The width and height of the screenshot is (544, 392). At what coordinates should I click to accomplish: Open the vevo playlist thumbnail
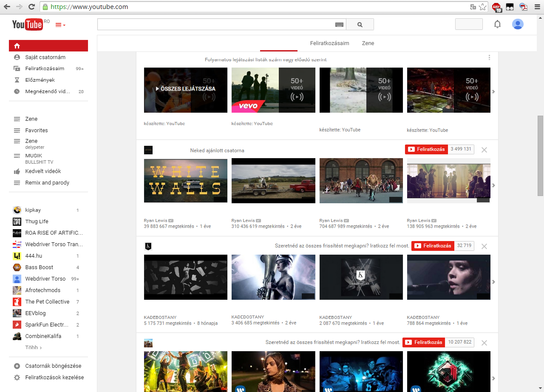pos(273,90)
